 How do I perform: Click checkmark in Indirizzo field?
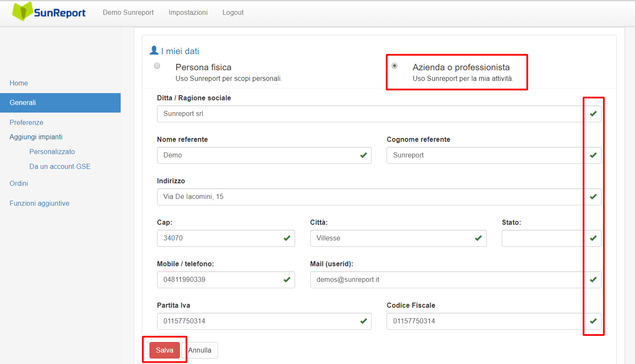(593, 196)
